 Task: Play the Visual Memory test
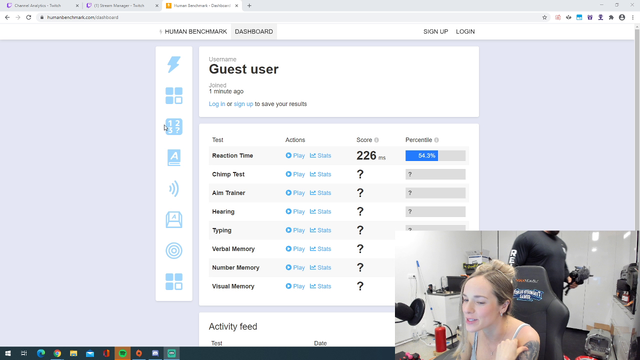pyautogui.click(x=295, y=287)
